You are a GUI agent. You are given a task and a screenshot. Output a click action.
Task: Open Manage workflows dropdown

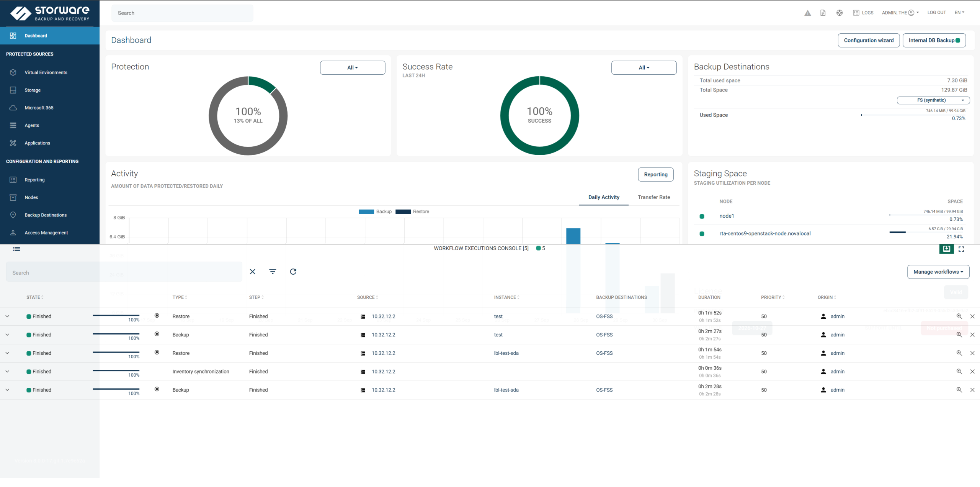pos(938,272)
